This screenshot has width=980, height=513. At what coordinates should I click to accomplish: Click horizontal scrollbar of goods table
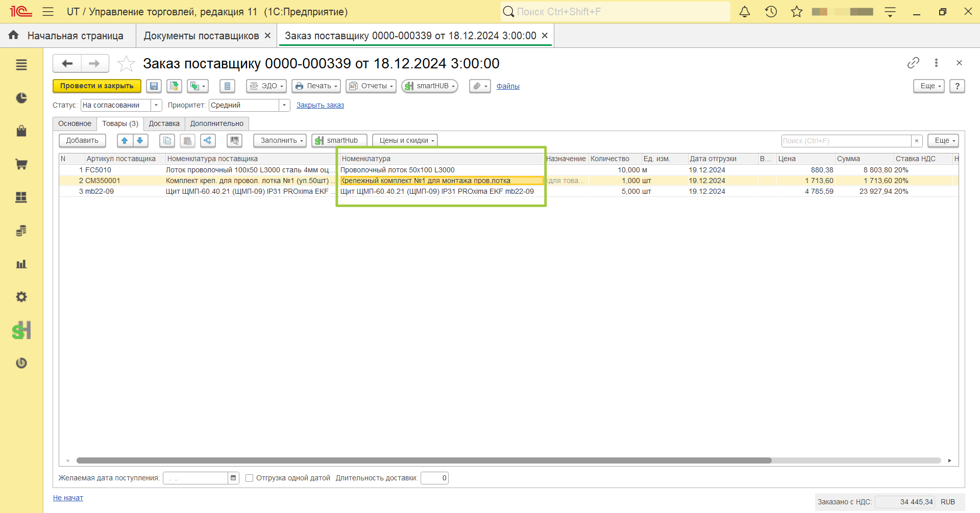[x=424, y=460]
